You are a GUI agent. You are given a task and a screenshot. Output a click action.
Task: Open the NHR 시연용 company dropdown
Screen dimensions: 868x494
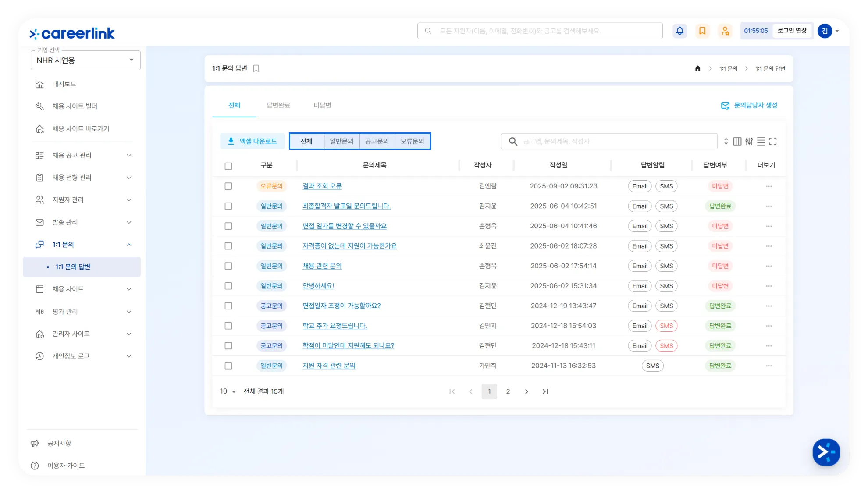click(85, 60)
